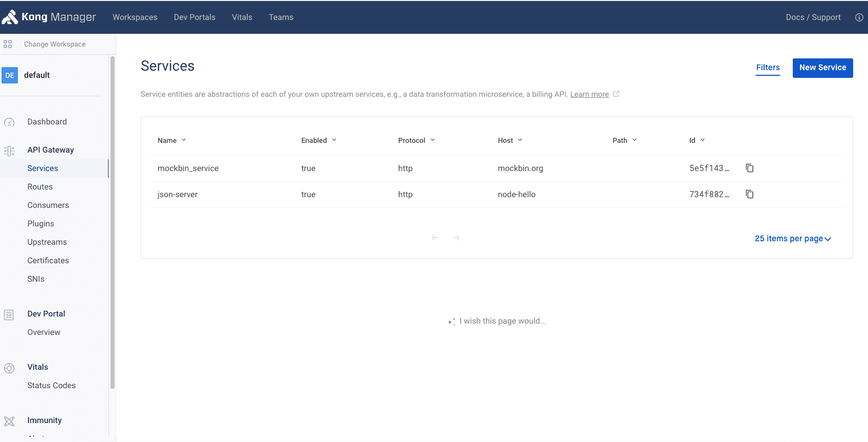Click the Dev Portal section icon
The width and height of the screenshot is (868, 442).
(9, 315)
